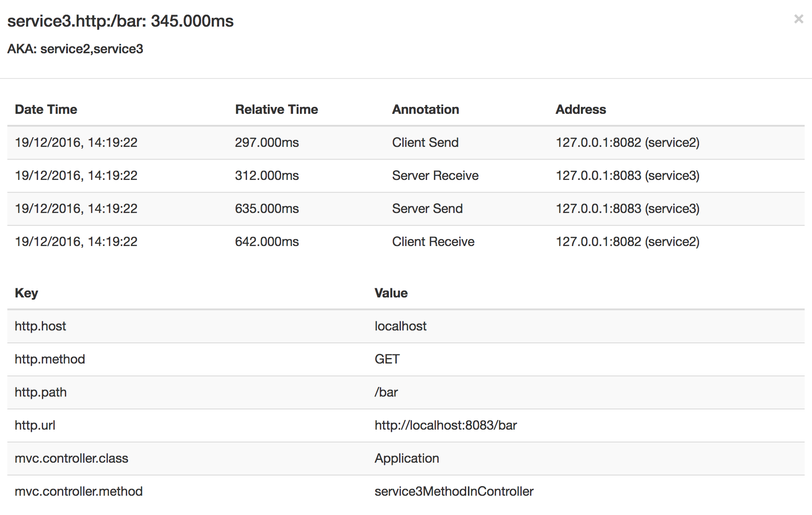Select the Server Receive annotation cell

point(435,175)
